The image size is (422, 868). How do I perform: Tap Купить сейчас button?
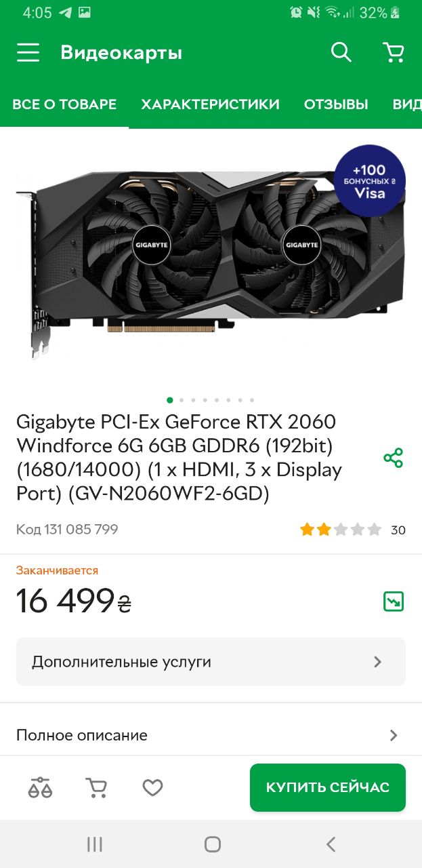coord(328,787)
